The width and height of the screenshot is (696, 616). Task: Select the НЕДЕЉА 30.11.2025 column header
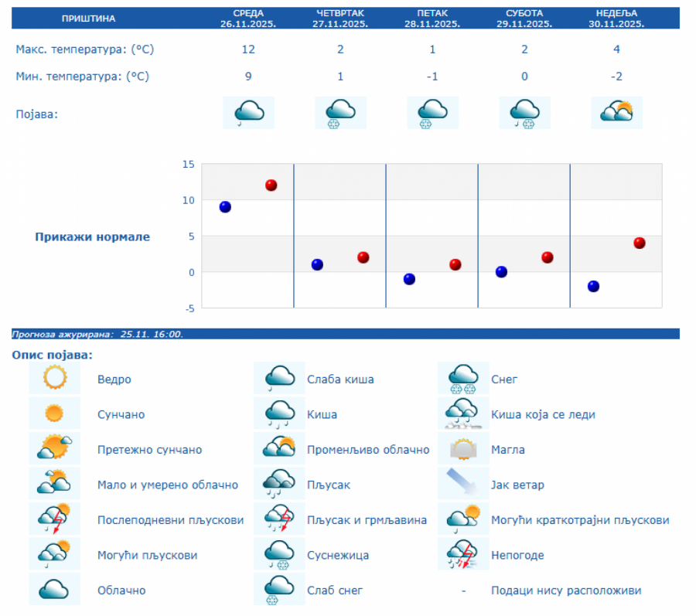tap(616, 19)
